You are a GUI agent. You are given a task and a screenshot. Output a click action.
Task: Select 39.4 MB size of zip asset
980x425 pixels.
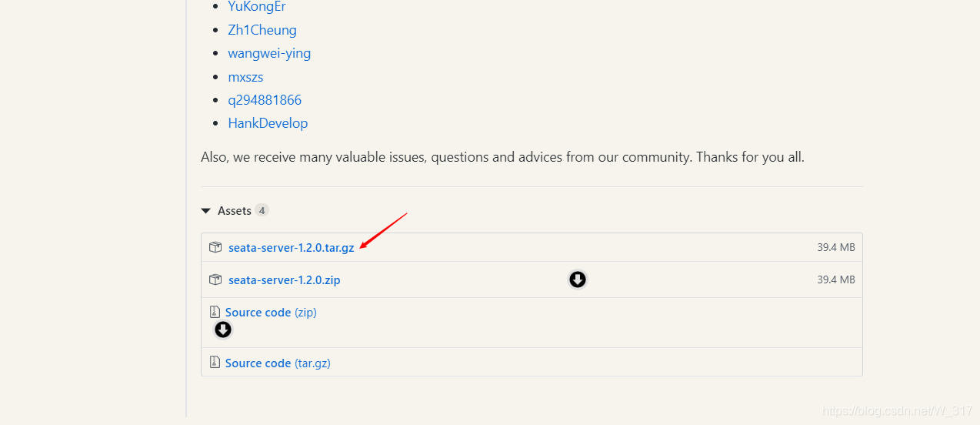836,280
